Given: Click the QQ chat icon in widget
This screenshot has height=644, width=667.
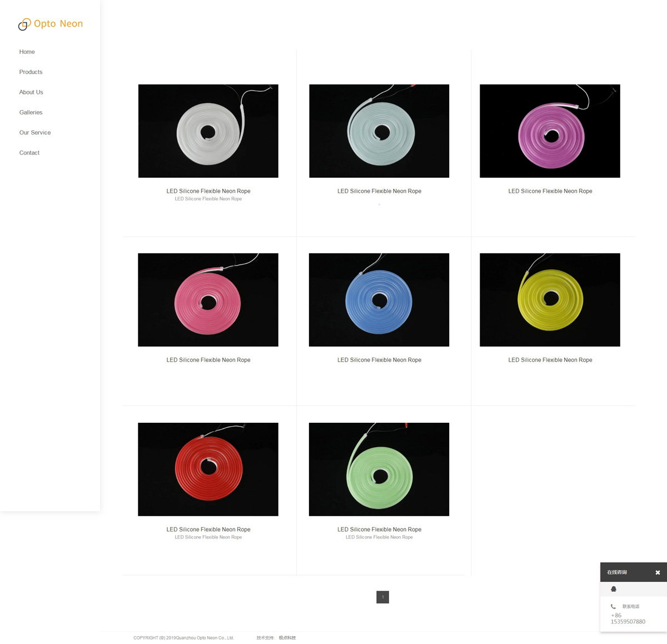Looking at the screenshot, I should (614, 589).
